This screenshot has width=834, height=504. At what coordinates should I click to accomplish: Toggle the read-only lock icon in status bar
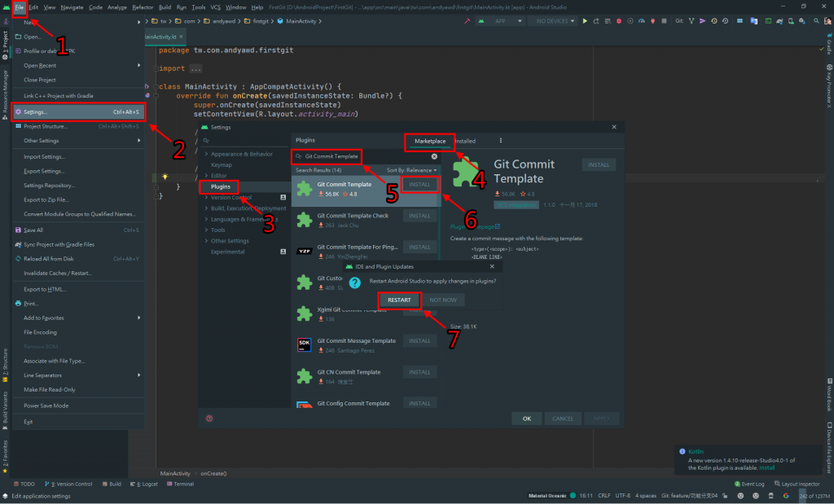click(x=725, y=496)
